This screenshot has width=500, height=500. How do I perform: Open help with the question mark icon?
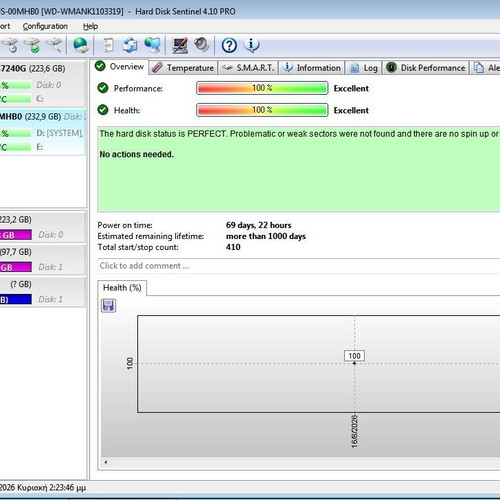(229, 45)
